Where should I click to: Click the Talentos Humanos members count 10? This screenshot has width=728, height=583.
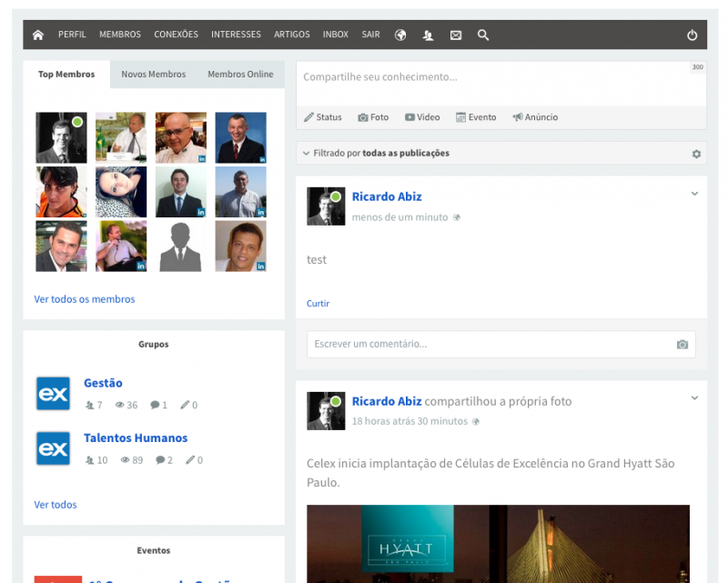[96, 460]
